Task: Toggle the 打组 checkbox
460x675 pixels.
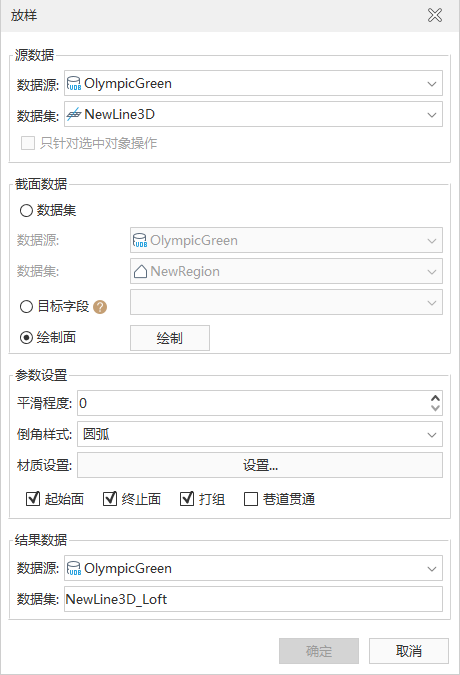Action: (x=187, y=499)
